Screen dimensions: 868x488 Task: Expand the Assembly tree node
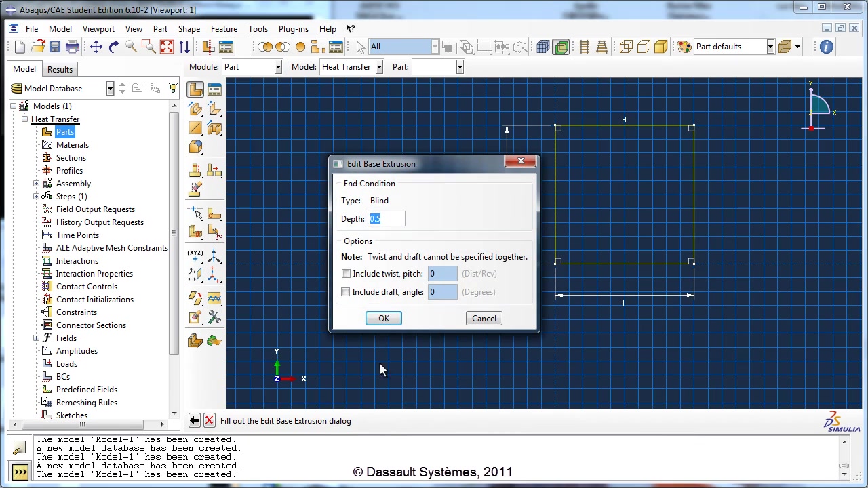(x=36, y=184)
